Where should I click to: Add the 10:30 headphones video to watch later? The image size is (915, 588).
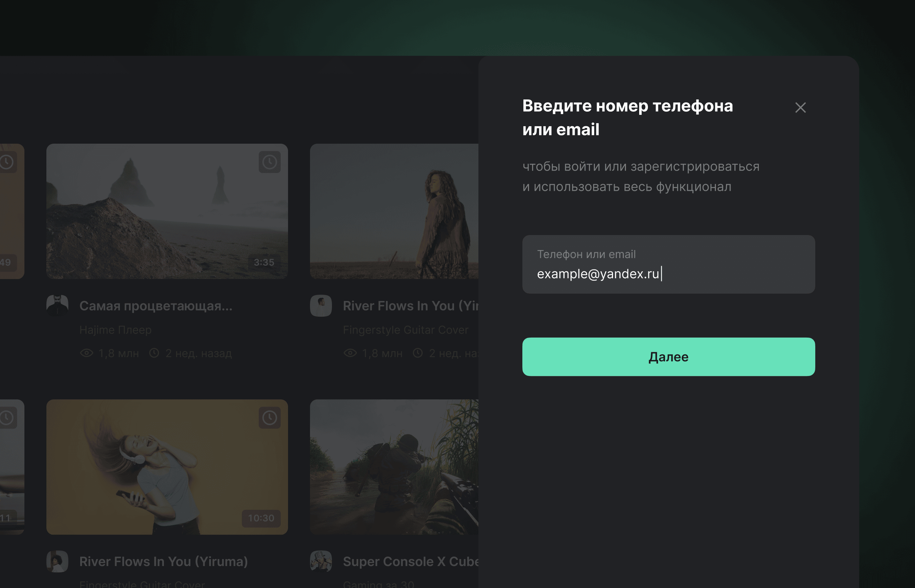270,417
